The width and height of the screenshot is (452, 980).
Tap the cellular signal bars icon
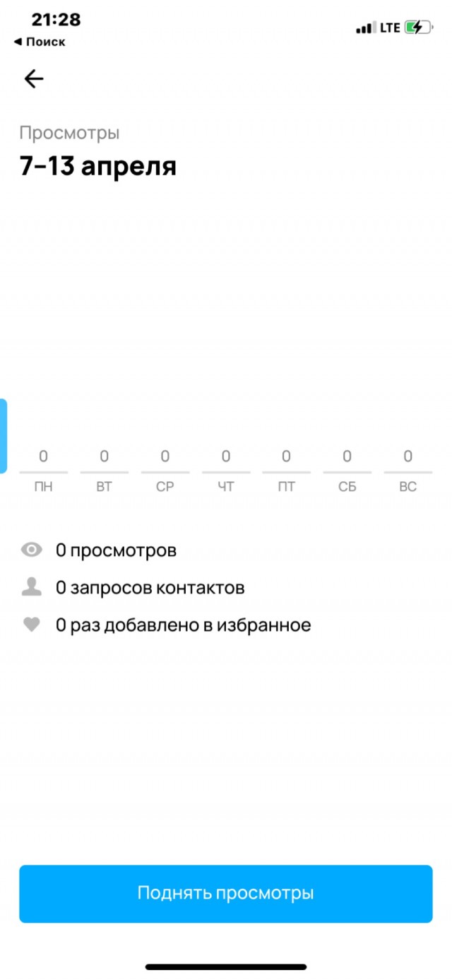tap(365, 28)
